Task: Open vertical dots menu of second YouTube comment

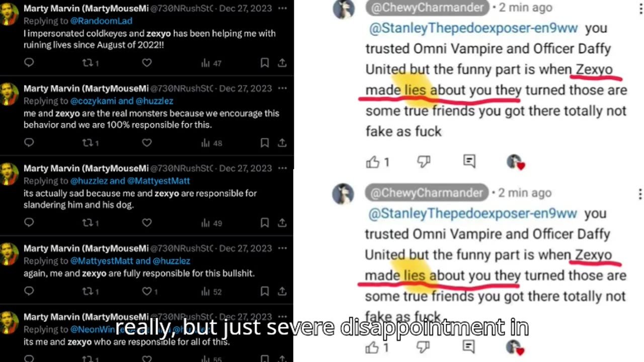Action: coord(640,194)
